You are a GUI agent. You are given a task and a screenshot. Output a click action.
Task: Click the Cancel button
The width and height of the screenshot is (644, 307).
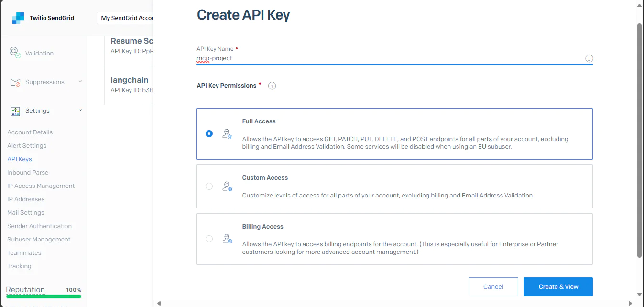493,286
